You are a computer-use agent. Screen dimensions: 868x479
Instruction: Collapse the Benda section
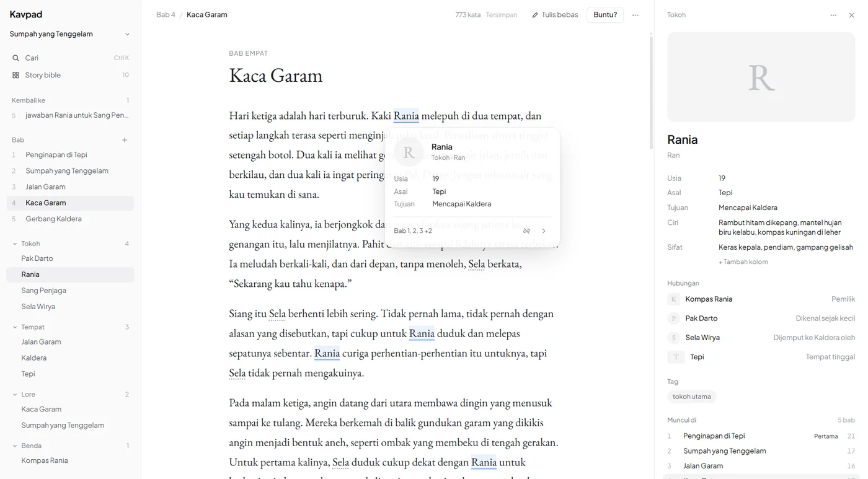[15, 446]
